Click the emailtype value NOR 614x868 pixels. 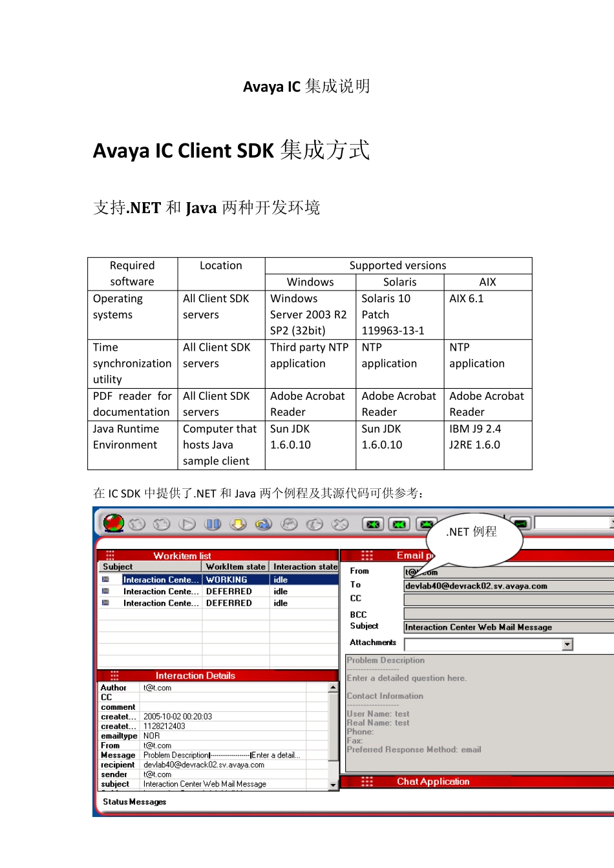(151, 736)
